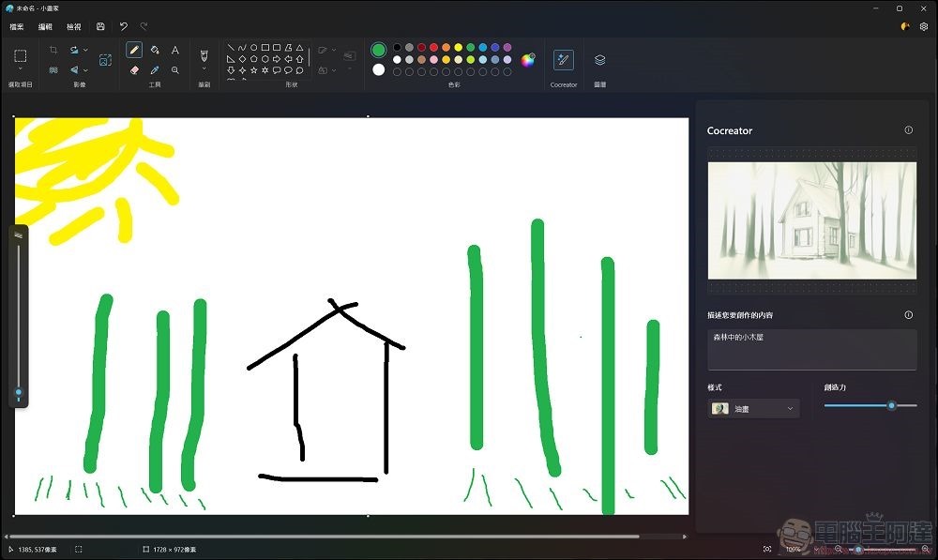Select the Eraser tool
938x560 pixels.
(x=134, y=69)
